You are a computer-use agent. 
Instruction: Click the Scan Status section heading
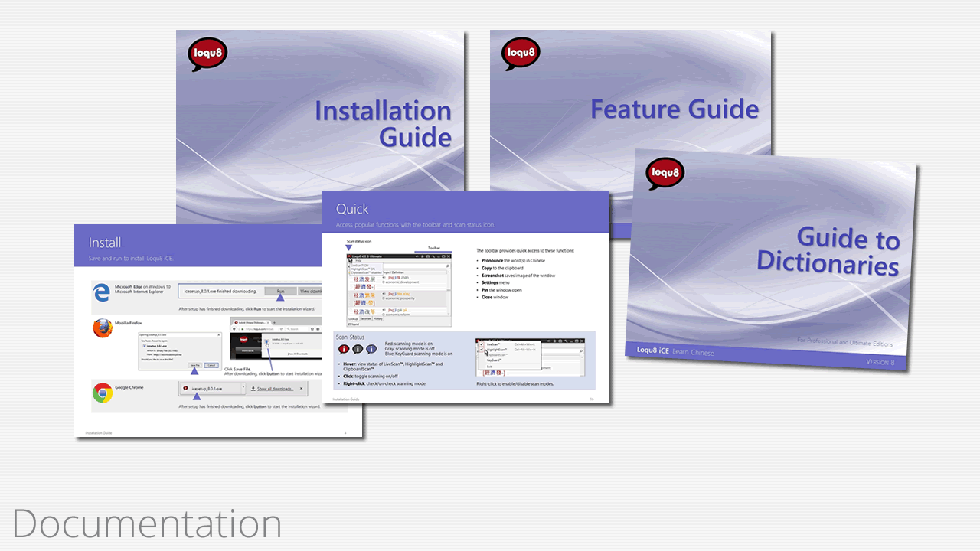pos(350,337)
